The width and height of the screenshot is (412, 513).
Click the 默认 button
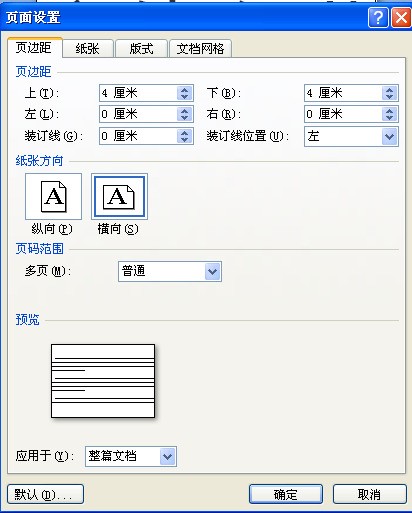(x=45, y=494)
